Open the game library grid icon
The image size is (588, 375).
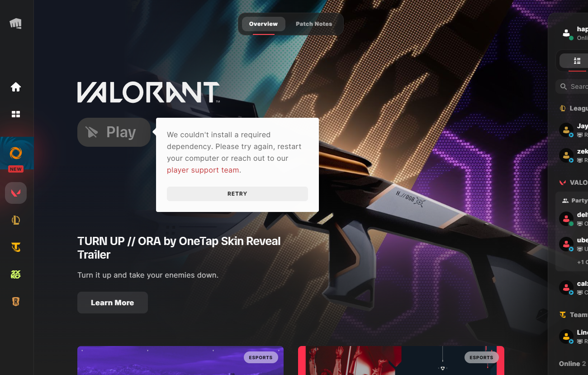16,114
